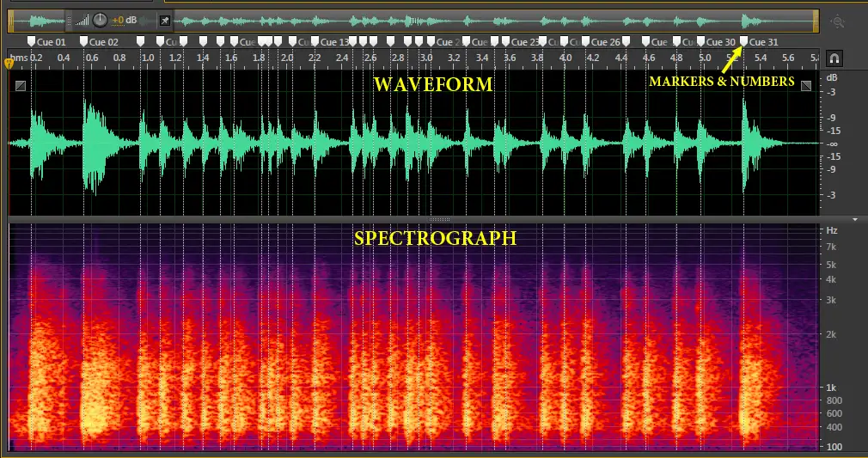
Task: Click the 2k frequency label
Action: tap(831, 334)
